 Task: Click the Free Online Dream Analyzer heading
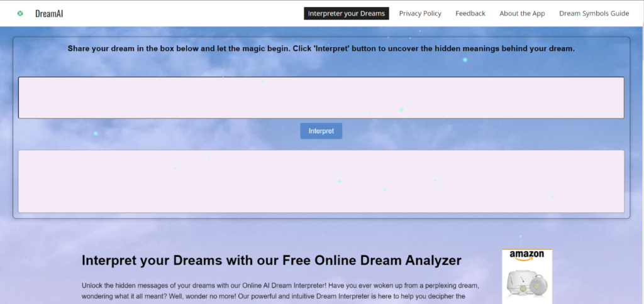click(272, 260)
